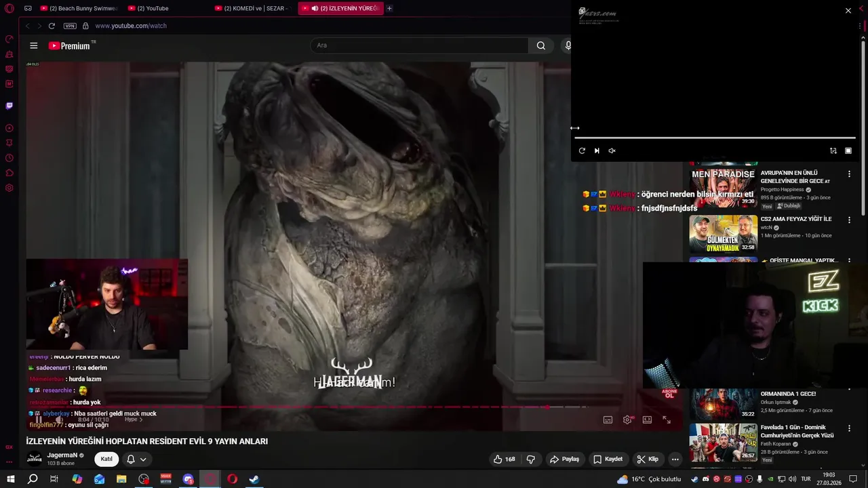Screen dimensions: 868x488
Task: Go back with the browser back arrow
Action: 28,26
